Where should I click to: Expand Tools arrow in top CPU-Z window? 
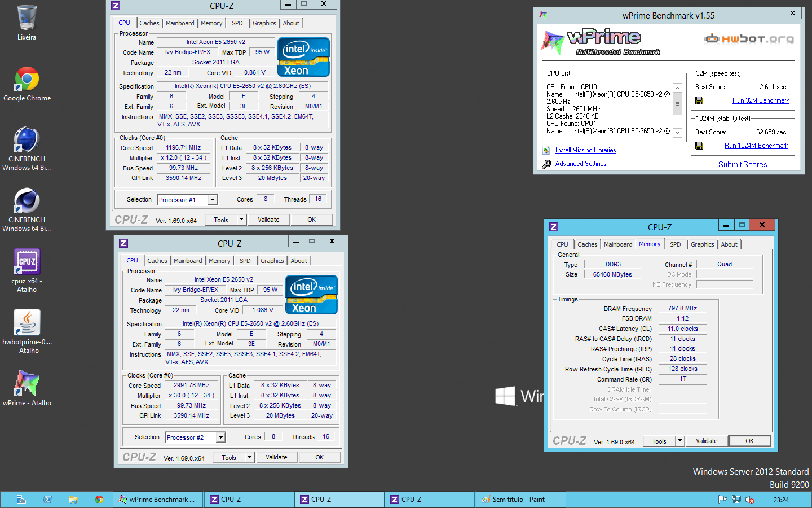click(241, 220)
